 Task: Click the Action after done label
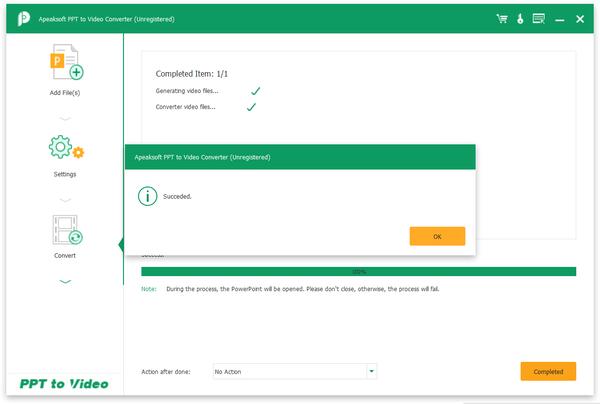166,372
